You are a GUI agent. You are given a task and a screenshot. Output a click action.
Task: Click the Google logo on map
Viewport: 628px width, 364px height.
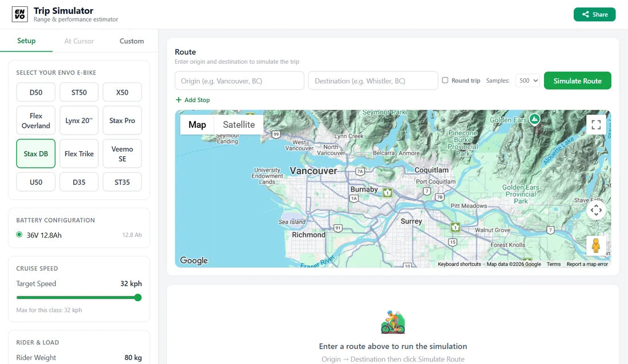194,260
